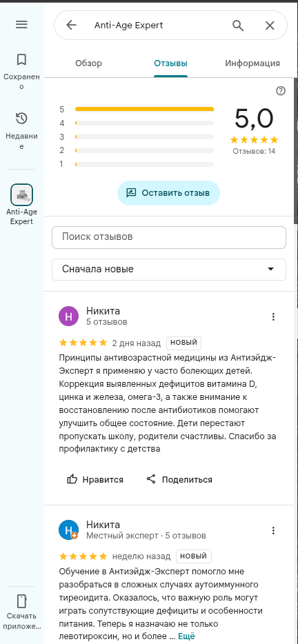Click the Местный эксперт · 5 отзывов text
The image size is (298, 644).
tap(146, 536)
